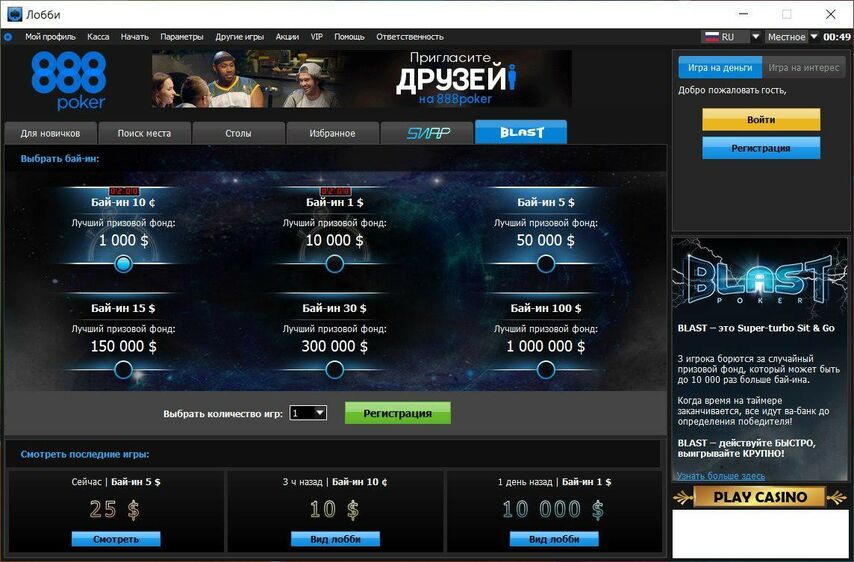The height and width of the screenshot is (562, 854).
Task: Open the Акции menu
Action: [287, 36]
